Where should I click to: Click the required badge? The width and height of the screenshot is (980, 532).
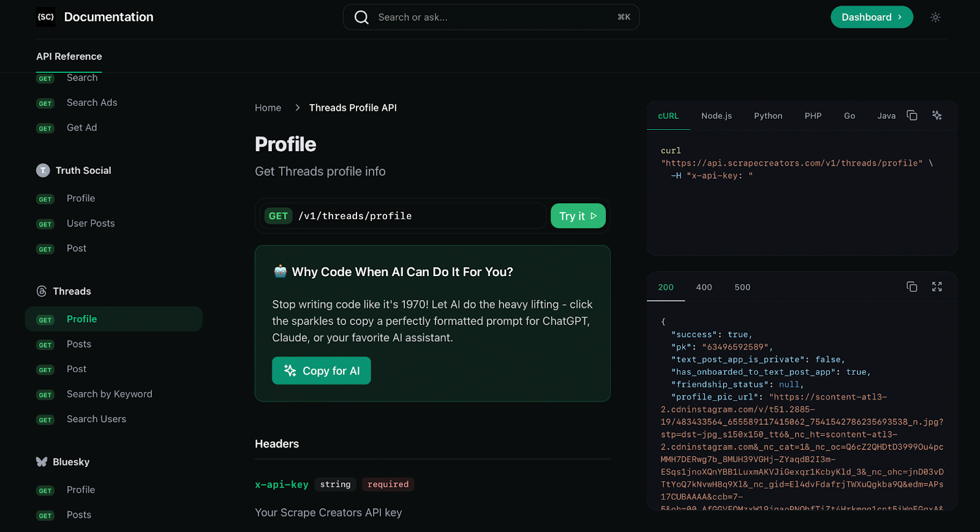click(x=388, y=484)
